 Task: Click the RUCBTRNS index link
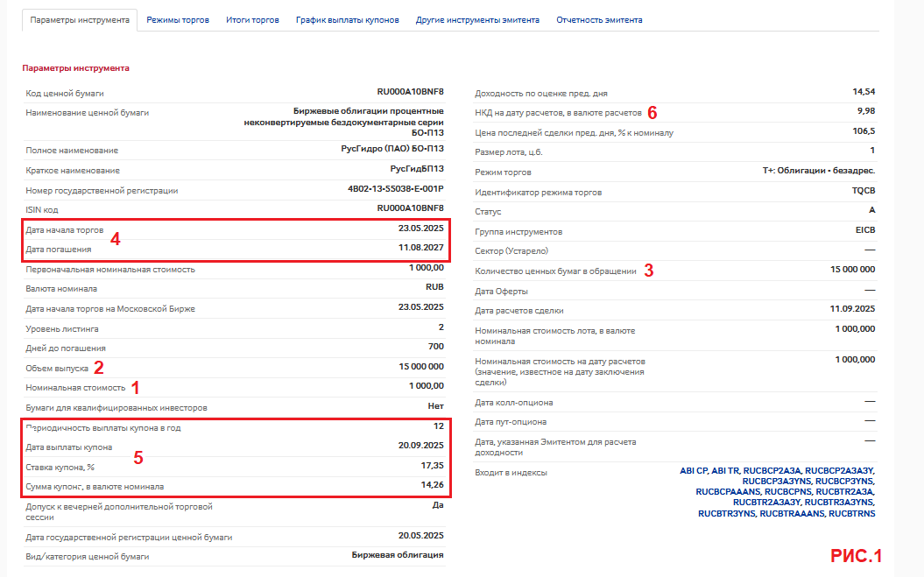(851, 514)
